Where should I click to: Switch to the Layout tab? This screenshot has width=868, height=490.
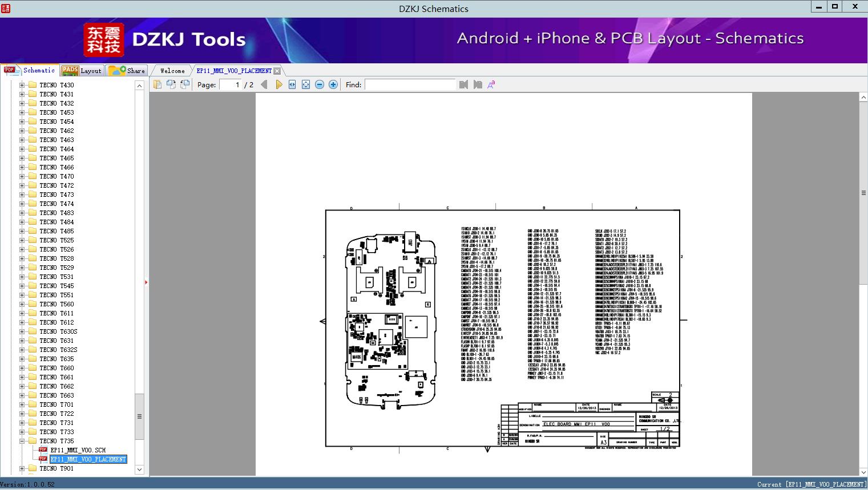(x=82, y=71)
